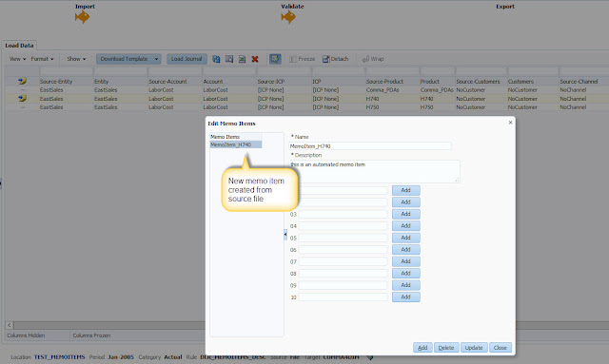The height and width of the screenshot is (364, 609).
Task: Click the attachment field numbered 08
Action: click(343, 274)
